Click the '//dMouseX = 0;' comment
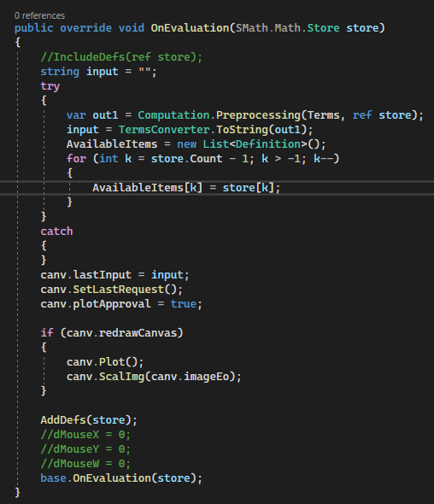Screen dimensions: 434x504 [x=85, y=435]
